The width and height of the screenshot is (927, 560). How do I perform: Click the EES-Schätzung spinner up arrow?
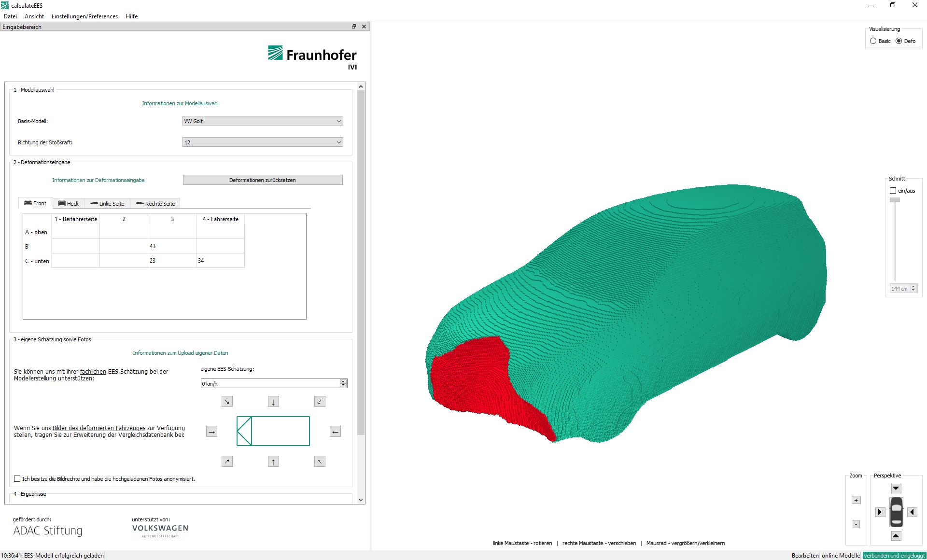343,381
